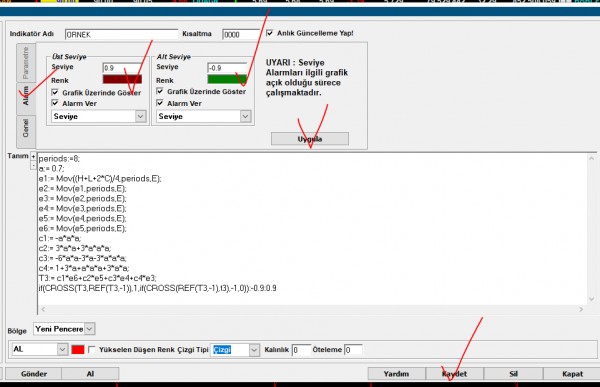The image size is (600, 387).
Task: Open the AL line selector dropdown
Action: tap(62, 349)
